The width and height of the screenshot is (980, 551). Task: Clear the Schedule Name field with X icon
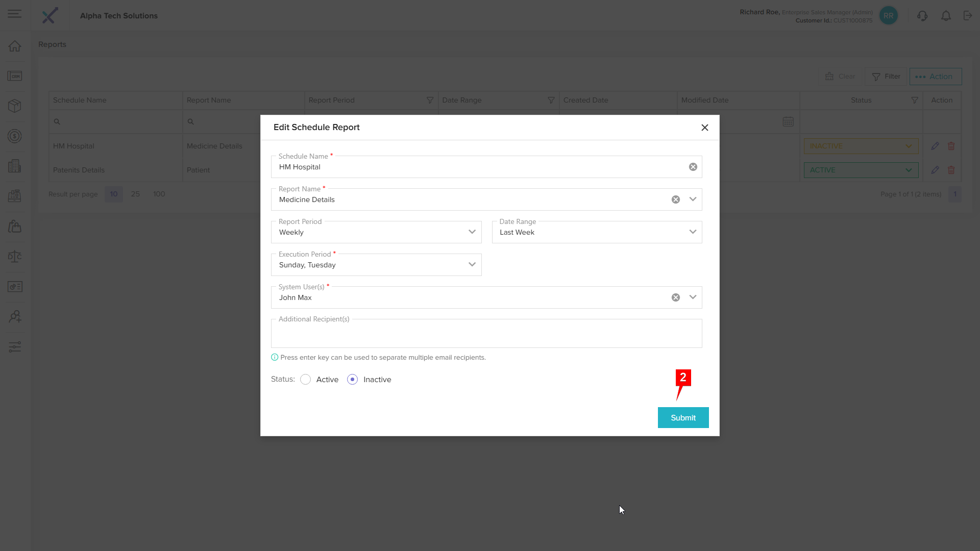pyautogui.click(x=693, y=167)
